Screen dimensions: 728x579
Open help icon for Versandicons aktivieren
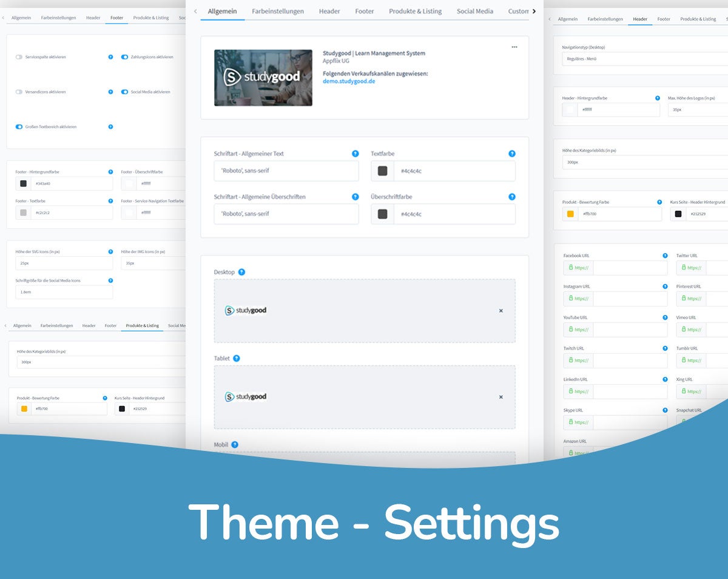coord(110,92)
